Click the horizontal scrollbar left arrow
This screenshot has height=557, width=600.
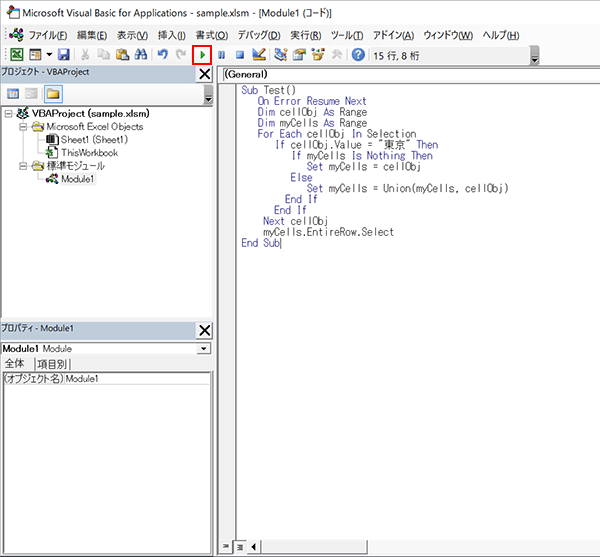[x=254, y=547]
